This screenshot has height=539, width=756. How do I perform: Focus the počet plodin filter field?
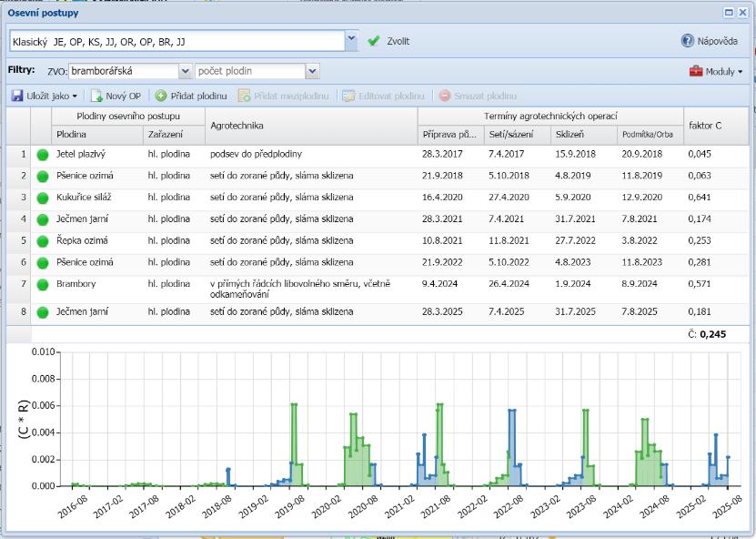(250, 71)
